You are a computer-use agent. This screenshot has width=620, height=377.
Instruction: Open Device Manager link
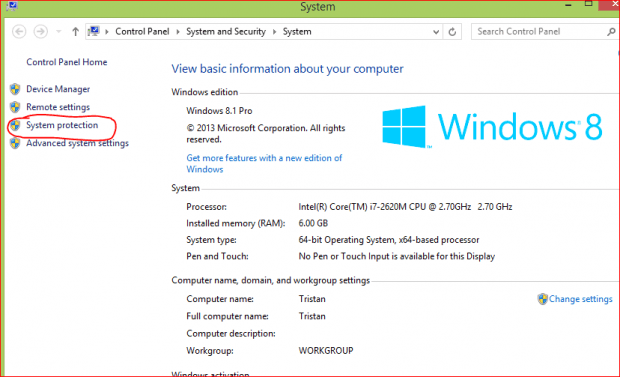coord(58,89)
